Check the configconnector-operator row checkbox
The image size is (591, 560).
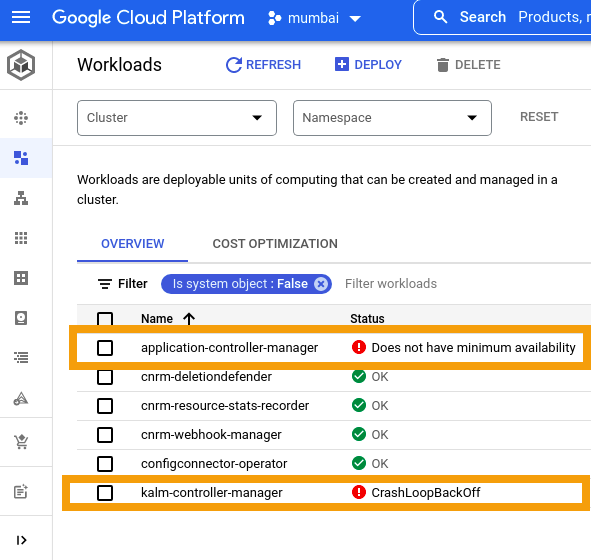(x=105, y=464)
